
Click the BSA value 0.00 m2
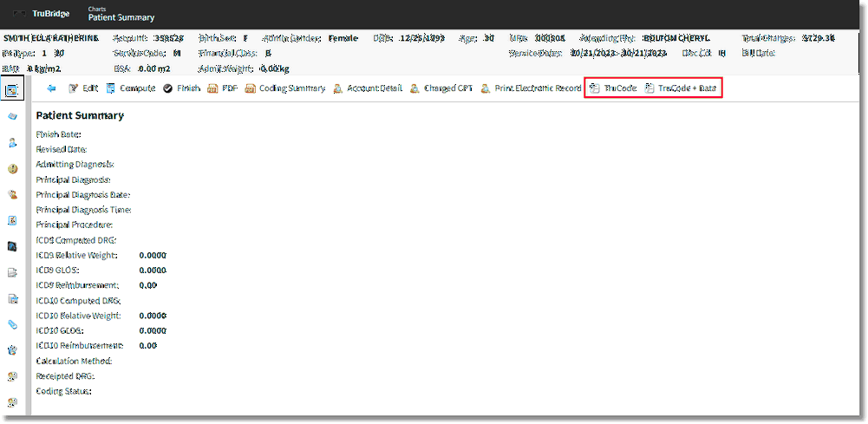[153, 69]
